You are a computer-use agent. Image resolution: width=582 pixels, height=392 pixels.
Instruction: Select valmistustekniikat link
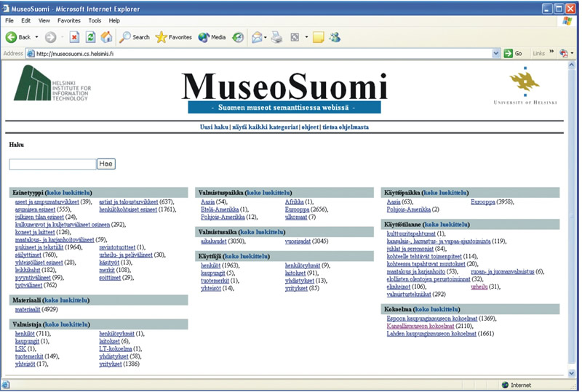coord(409,294)
